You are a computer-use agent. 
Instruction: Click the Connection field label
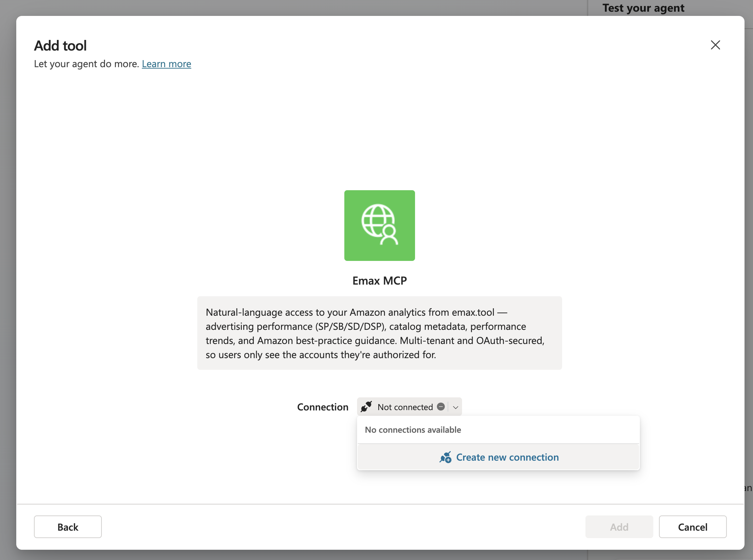coord(323,407)
